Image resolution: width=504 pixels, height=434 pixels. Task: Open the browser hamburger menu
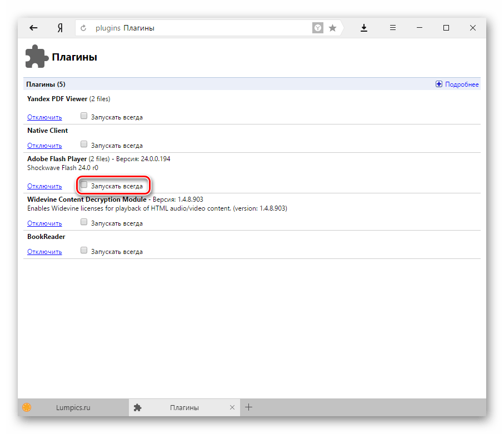click(x=392, y=28)
